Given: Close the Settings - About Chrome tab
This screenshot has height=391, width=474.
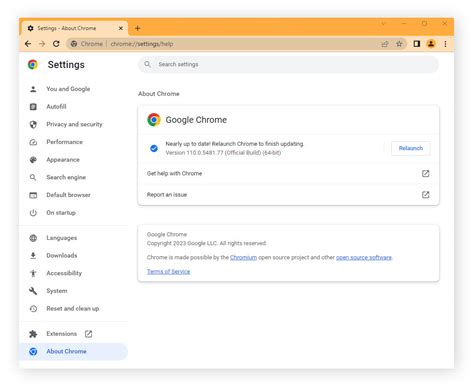Looking at the screenshot, I should [121, 28].
